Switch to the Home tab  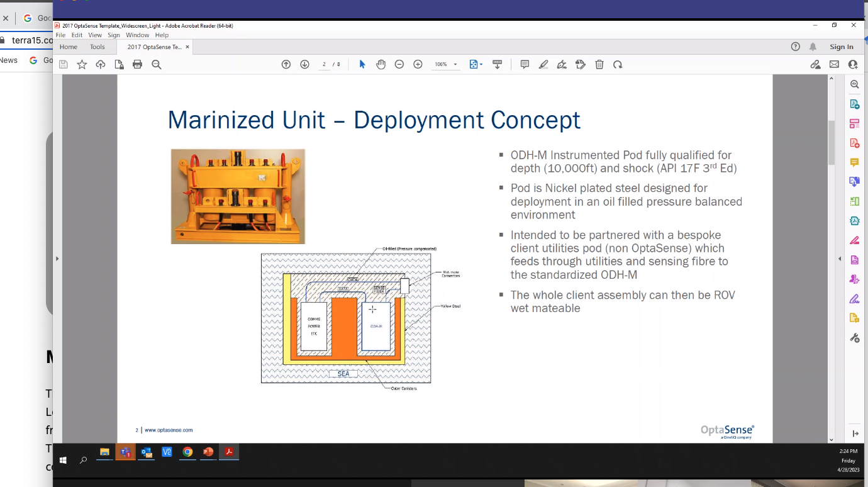69,47
